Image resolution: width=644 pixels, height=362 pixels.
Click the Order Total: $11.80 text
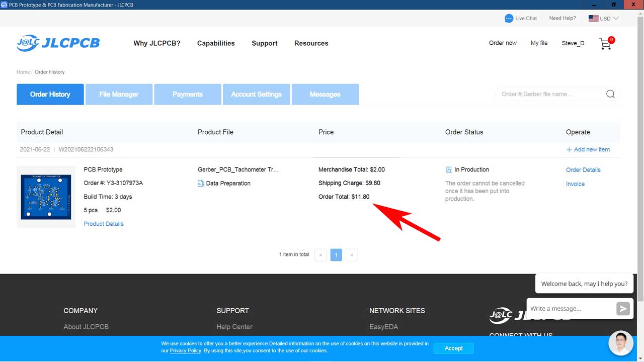pyautogui.click(x=344, y=197)
